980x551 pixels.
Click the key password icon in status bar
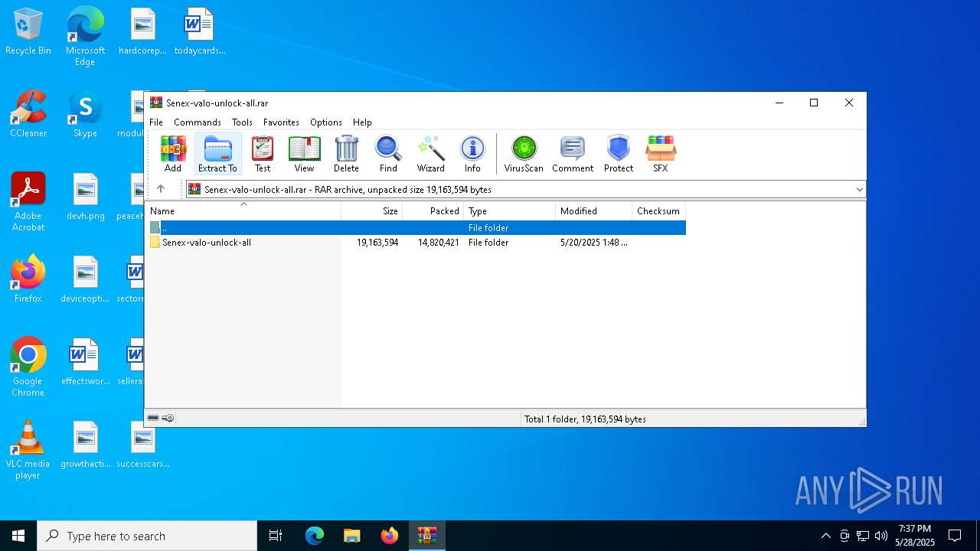pos(168,419)
